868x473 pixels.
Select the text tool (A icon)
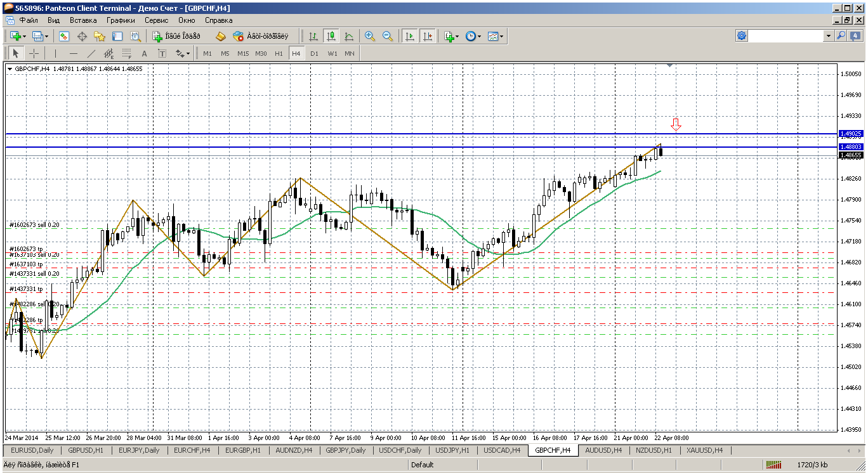click(145, 53)
